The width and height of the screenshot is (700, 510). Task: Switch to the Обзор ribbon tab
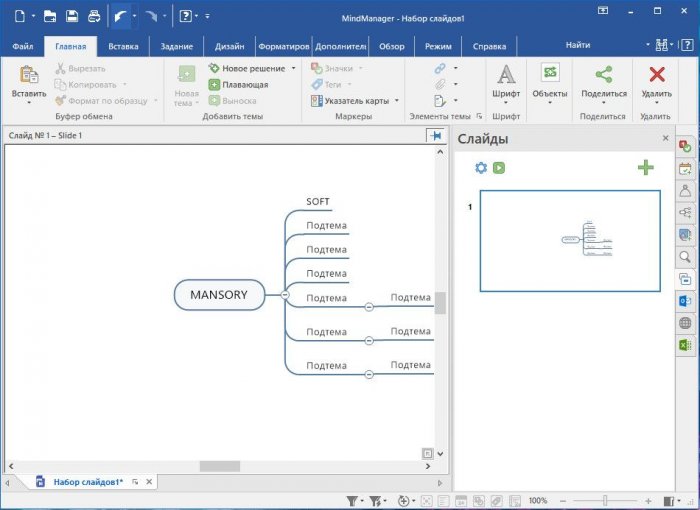coord(392,46)
